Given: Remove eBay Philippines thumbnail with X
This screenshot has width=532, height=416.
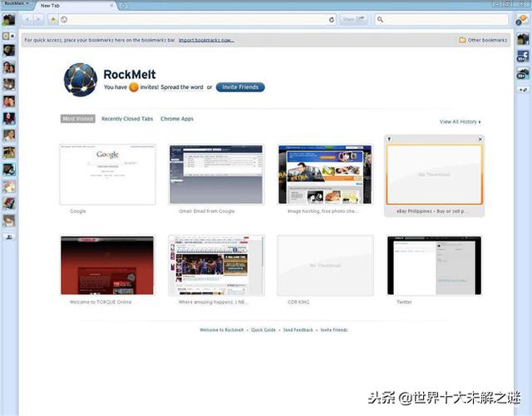Looking at the screenshot, I should coord(480,139).
